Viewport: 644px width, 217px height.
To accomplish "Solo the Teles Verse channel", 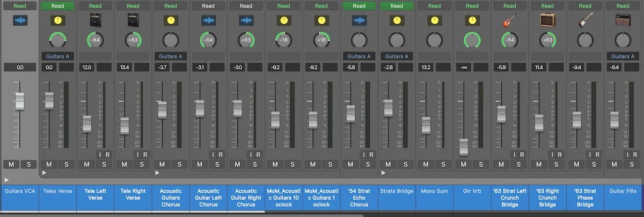I will (67, 164).
